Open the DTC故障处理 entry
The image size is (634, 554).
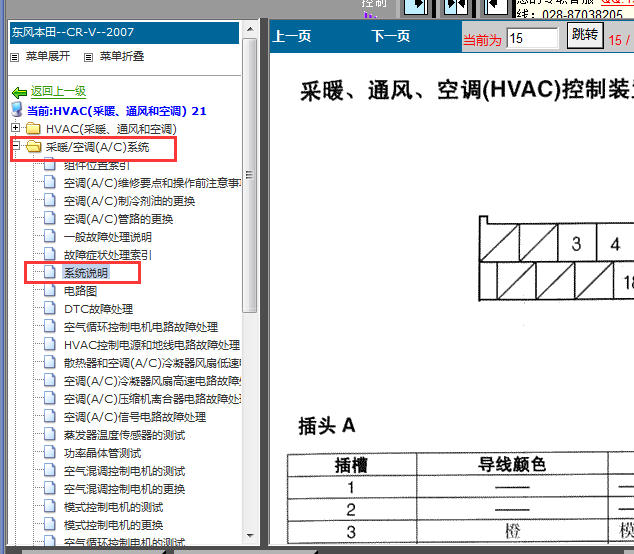(98, 309)
